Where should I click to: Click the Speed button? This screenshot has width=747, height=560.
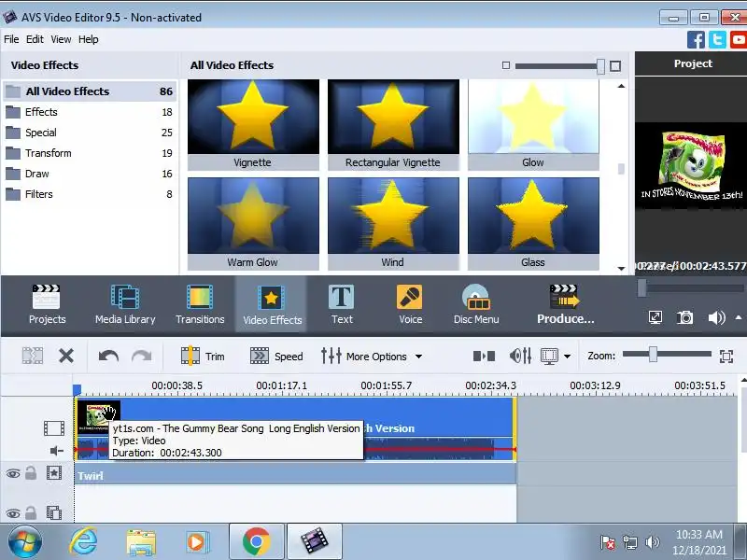click(x=276, y=357)
